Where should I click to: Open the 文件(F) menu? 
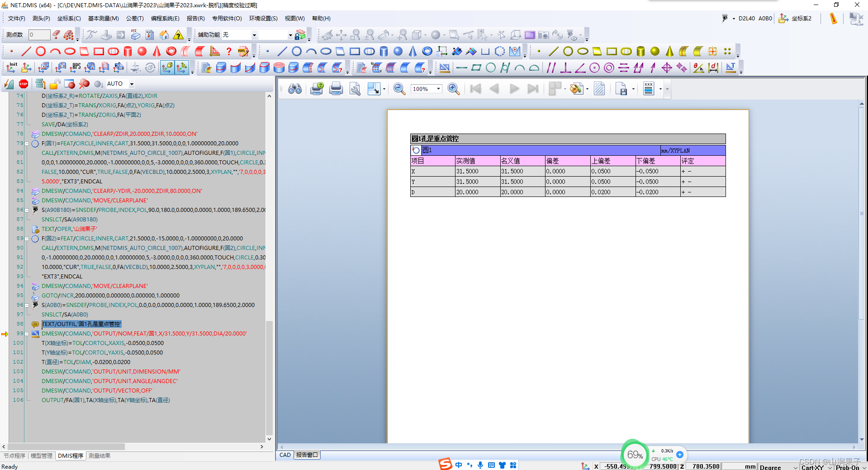(17, 19)
